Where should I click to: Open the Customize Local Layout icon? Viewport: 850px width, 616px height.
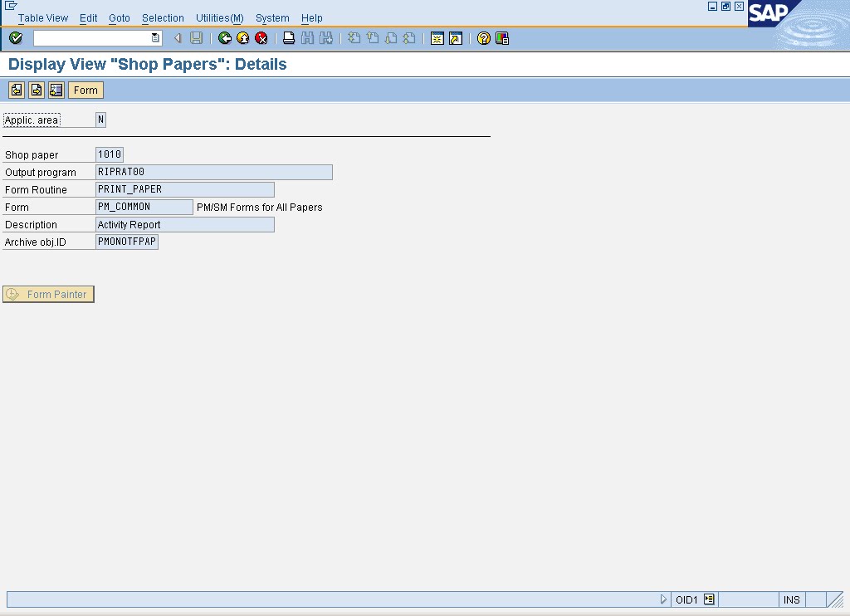(501, 37)
